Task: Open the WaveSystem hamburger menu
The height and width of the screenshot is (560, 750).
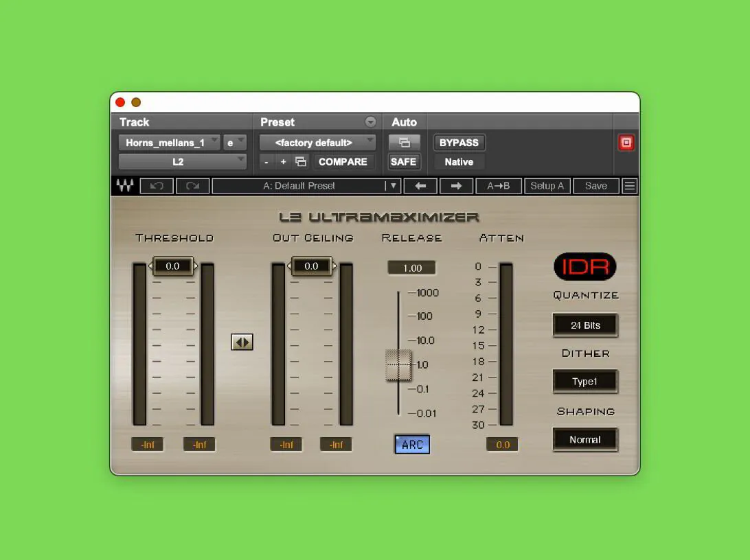Action: (629, 185)
